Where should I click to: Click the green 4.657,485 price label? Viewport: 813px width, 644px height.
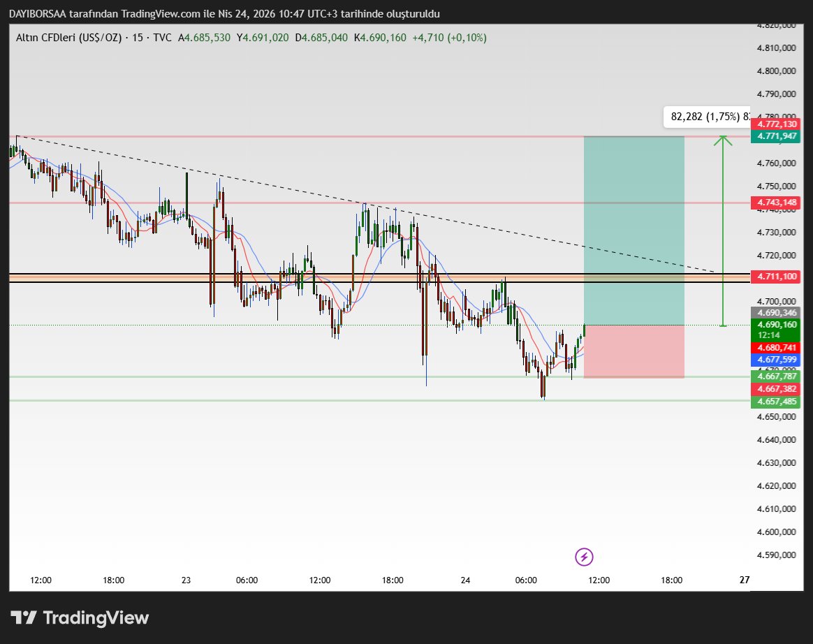click(776, 402)
